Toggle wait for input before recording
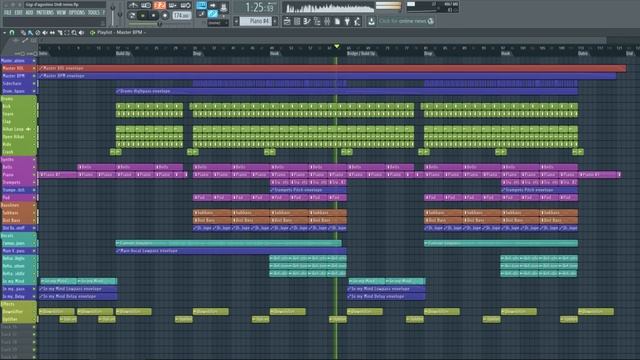 tap(146, 5)
